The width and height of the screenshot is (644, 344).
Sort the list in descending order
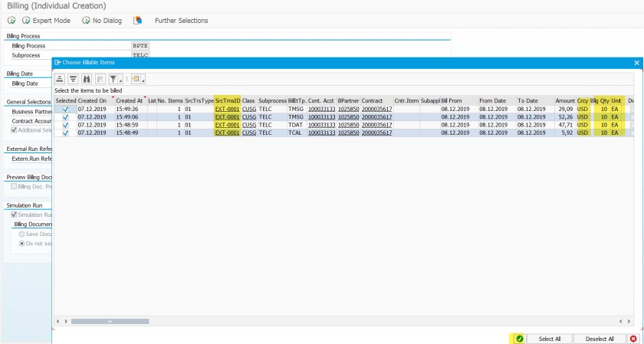tap(74, 78)
